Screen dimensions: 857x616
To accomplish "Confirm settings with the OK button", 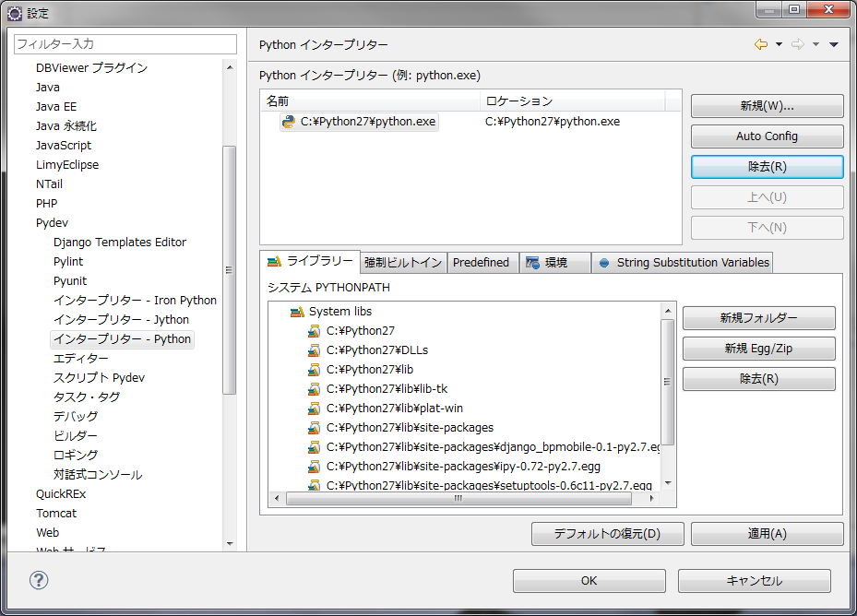I will click(x=589, y=580).
